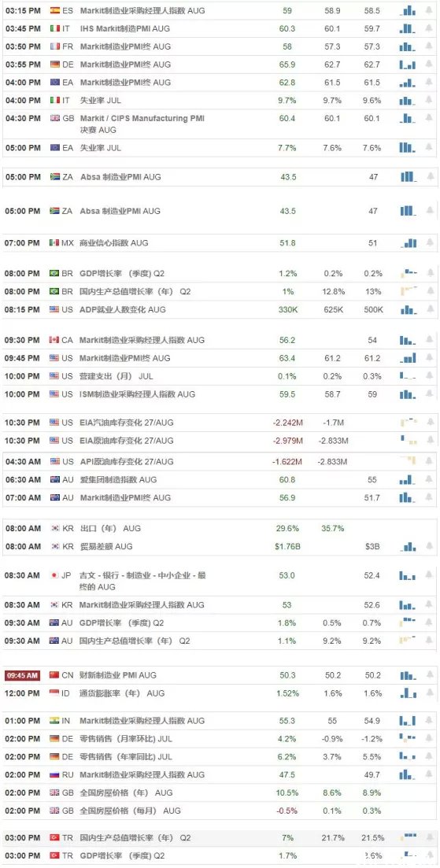Click the Canada flag icon next to CA
This screenshot has height=868, width=440.
tap(55, 340)
